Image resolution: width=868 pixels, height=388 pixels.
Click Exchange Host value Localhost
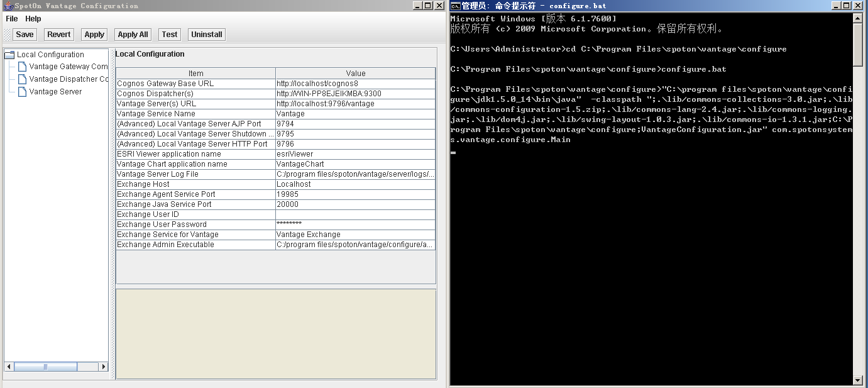[x=356, y=184]
